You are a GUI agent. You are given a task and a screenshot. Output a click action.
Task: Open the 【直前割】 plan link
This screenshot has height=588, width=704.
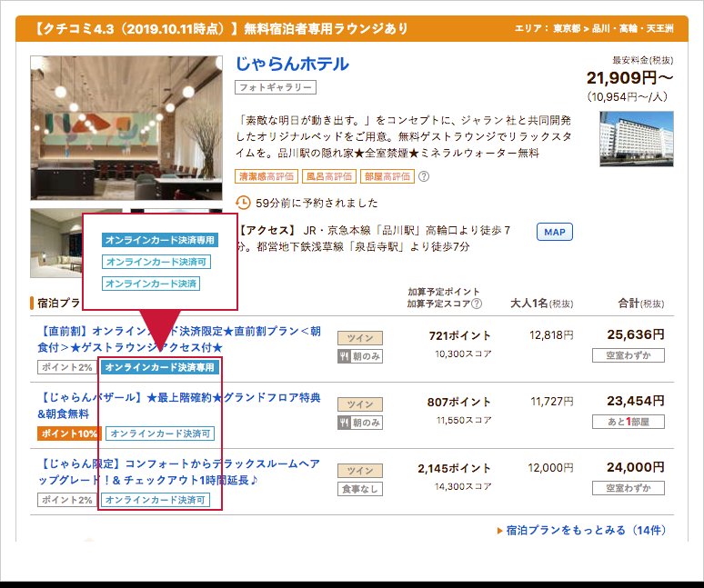[179, 339]
